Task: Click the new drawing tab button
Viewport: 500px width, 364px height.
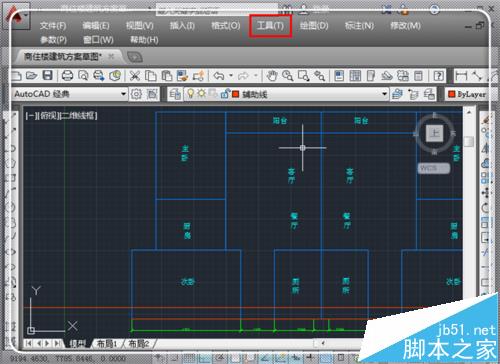Action: click(135, 57)
